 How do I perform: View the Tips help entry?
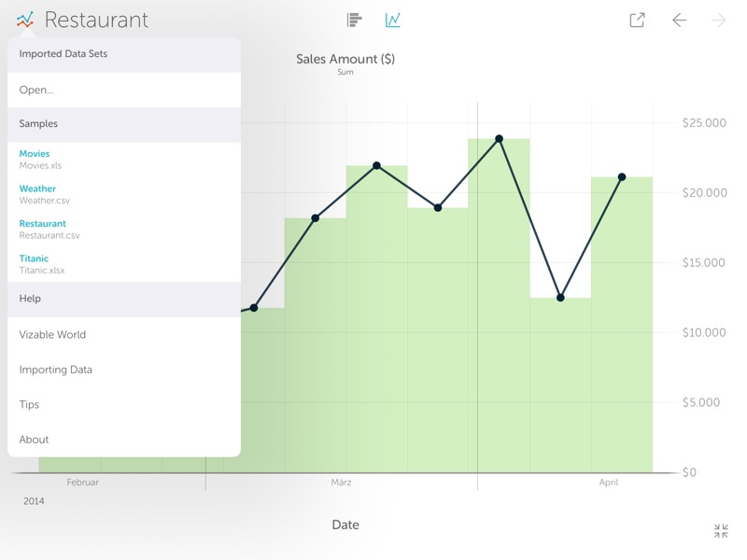[x=124, y=404]
